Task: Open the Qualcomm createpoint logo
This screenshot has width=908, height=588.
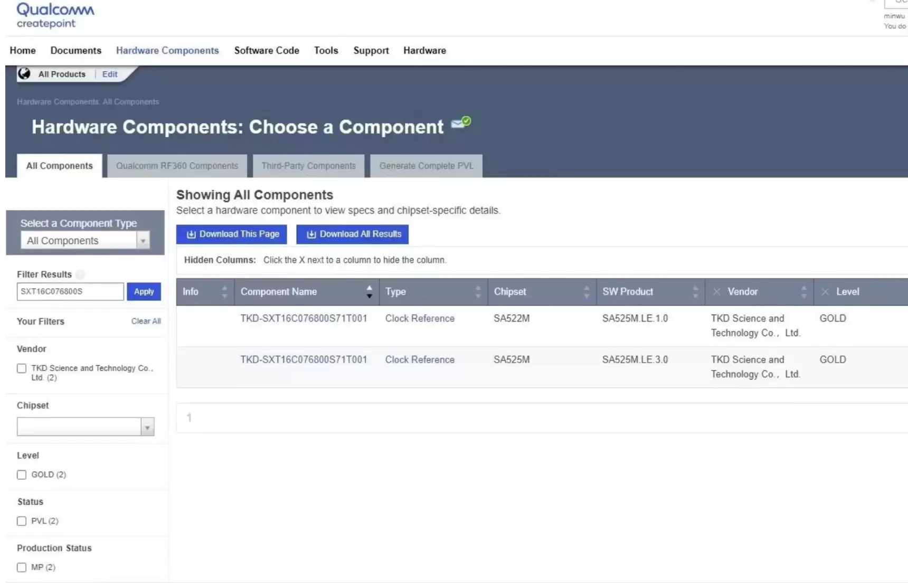Action: tap(55, 15)
